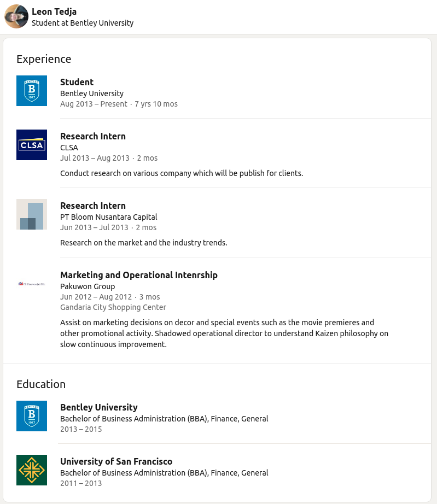Click the Bentley University logo beside the BBA degree
Viewport: 437px width, 504px height.
pyautogui.click(x=32, y=416)
